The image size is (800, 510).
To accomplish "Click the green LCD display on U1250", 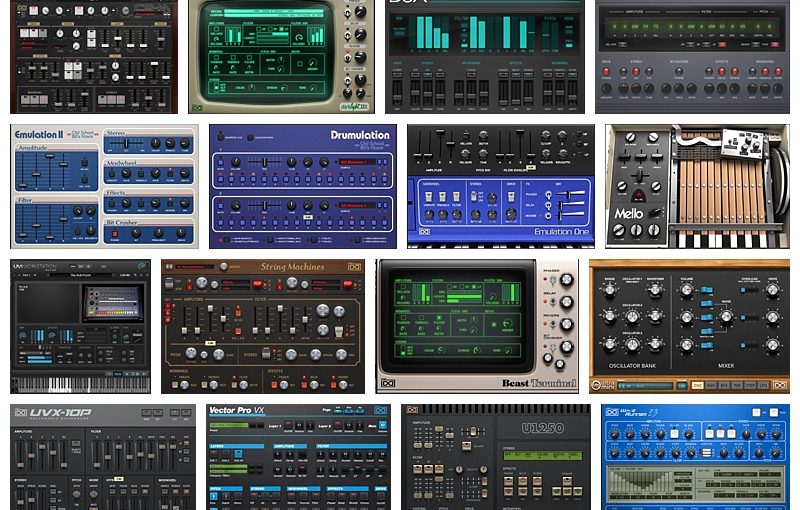I will pyautogui.click(x=542, y=455).
